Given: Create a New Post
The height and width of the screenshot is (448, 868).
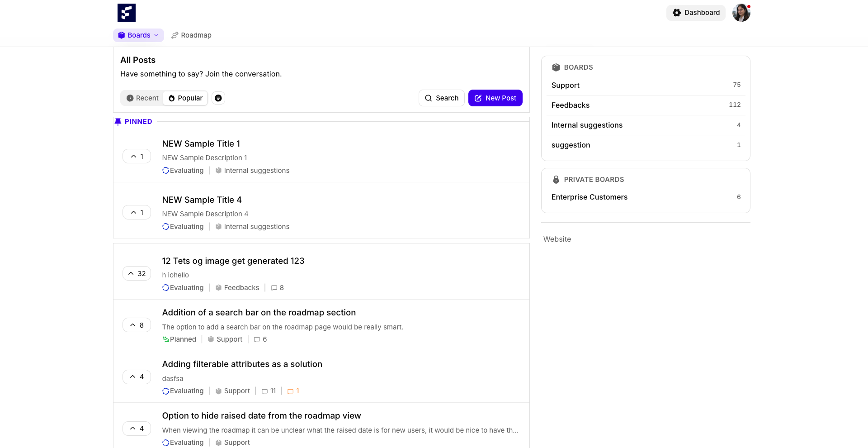Looking at the screenshot, I should point(495,98).
